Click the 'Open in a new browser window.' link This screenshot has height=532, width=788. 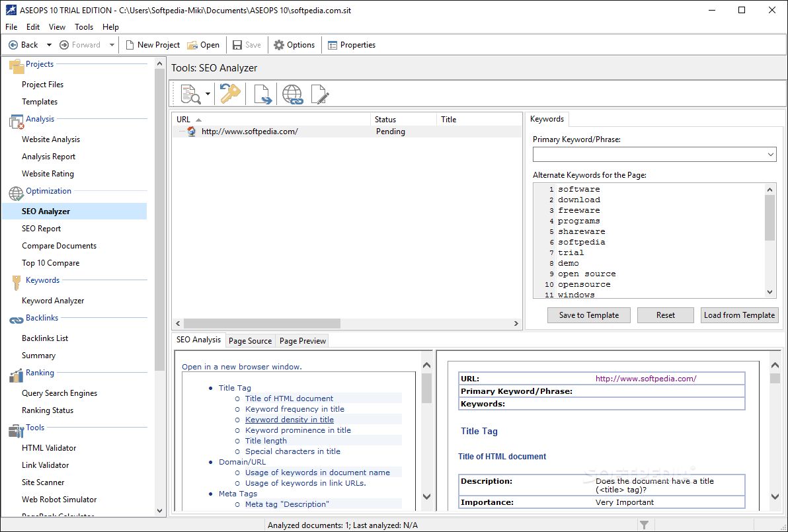242,367
